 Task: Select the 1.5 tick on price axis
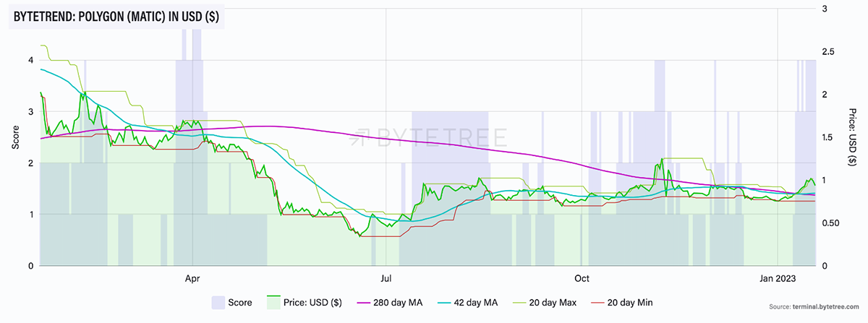pos(828,137)
